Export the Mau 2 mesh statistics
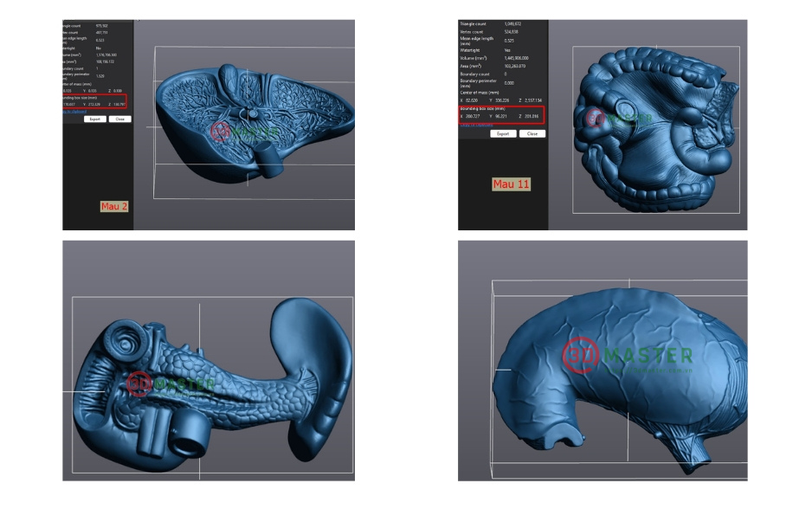Viewport: 812px width, 509px height. (96, 119)
